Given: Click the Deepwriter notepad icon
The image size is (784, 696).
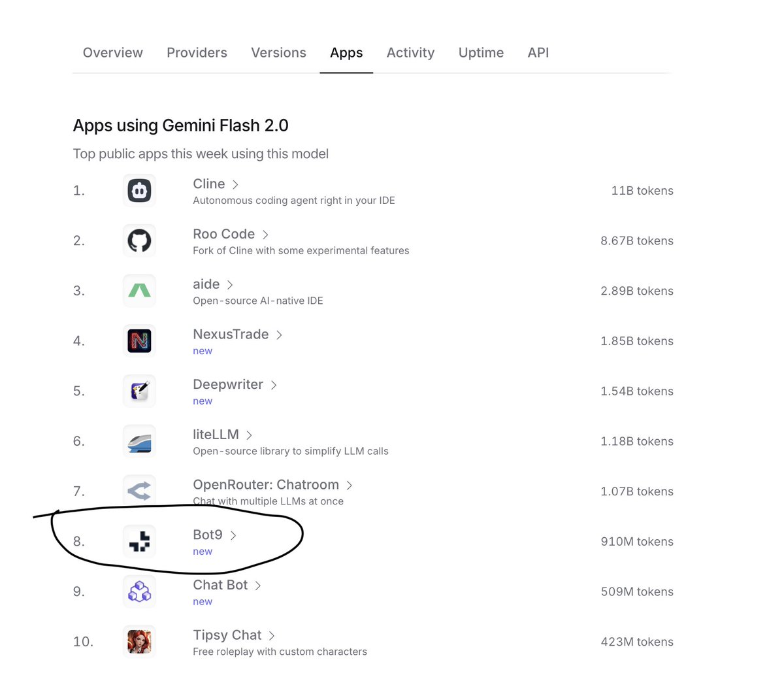Looking at the screenshot, I should pyautogui.click(x=139, y=391).
